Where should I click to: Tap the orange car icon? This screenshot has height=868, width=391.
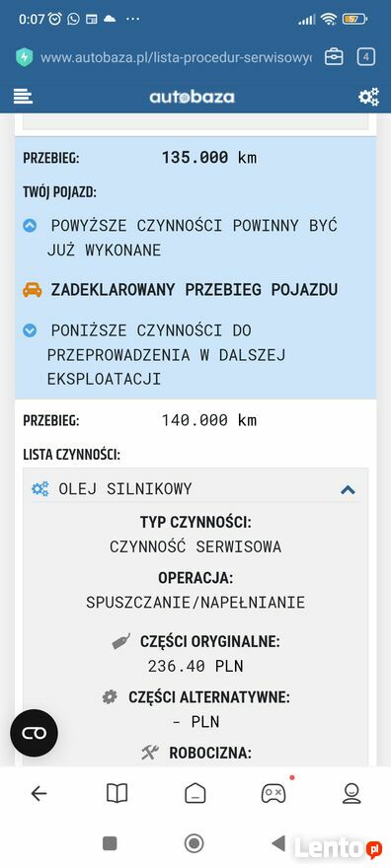click(33, 290)
